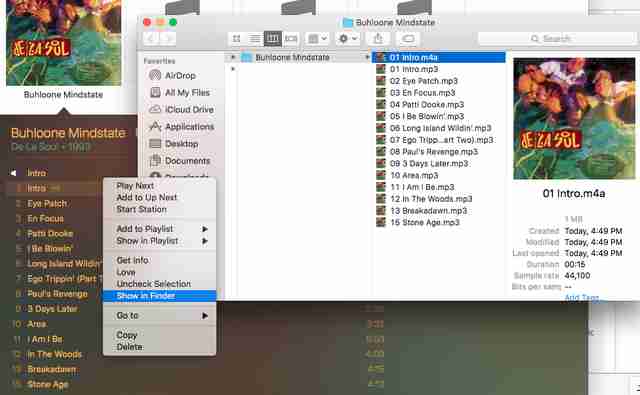The width and height of the screenshot is (640, 395).
Task: Expand the Show in Playlist submenu
Action: pos(160,241)
